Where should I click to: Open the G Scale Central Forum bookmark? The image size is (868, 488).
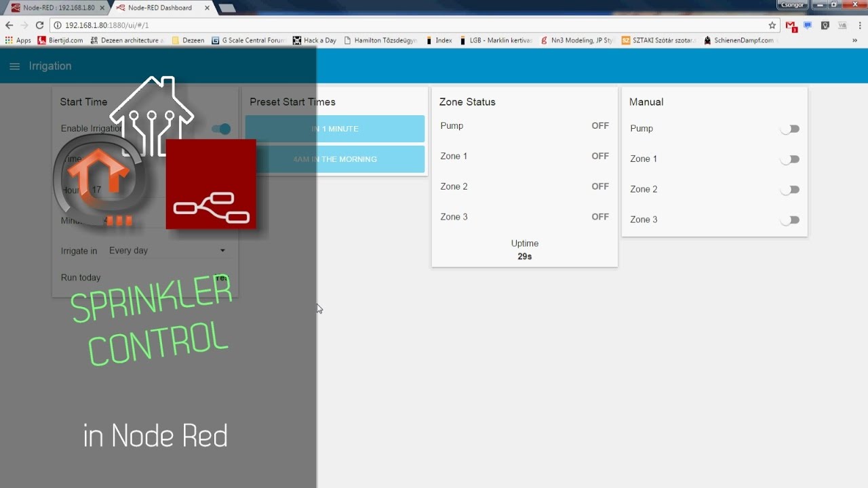click(248, 41)
